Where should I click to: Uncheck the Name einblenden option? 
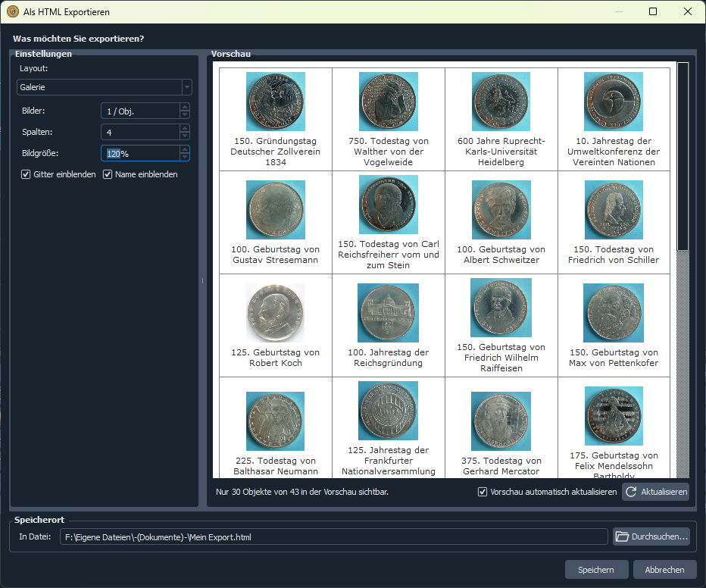coord(108,174)
